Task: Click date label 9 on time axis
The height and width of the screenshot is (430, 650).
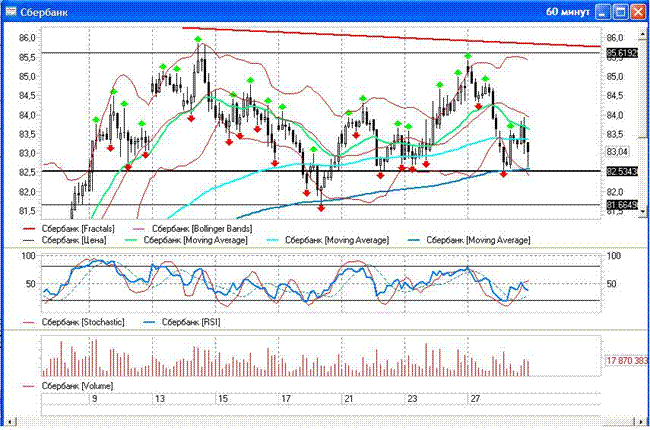Action: coord(95,399)
